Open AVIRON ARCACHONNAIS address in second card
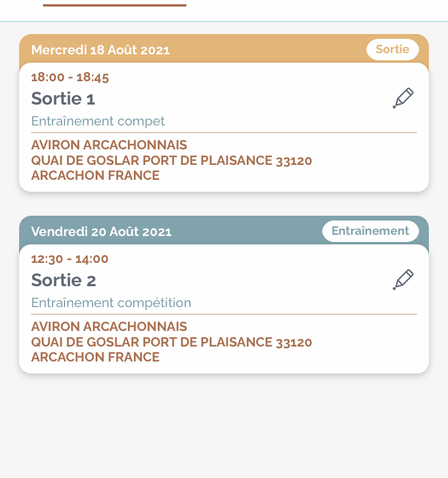Screen dimensions: 448x478 coord(109,326)
